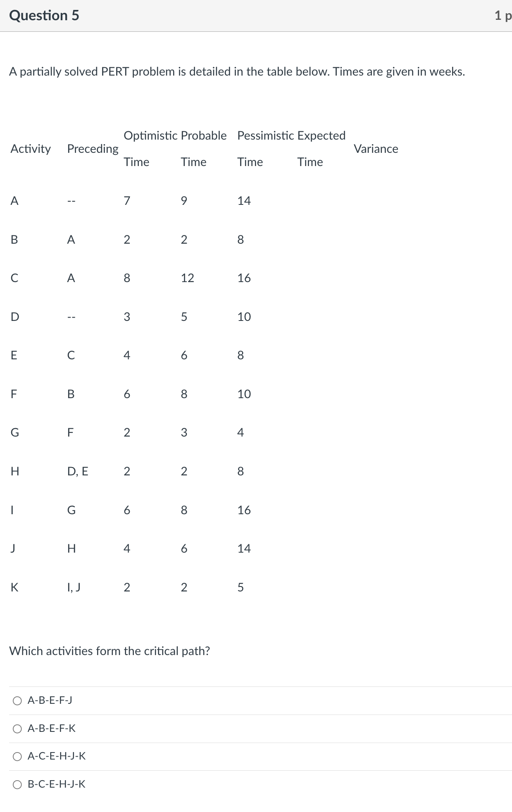Screen dimensions: 512x812
Task: Click the Activity column header
Action: [x=30, y=149]
